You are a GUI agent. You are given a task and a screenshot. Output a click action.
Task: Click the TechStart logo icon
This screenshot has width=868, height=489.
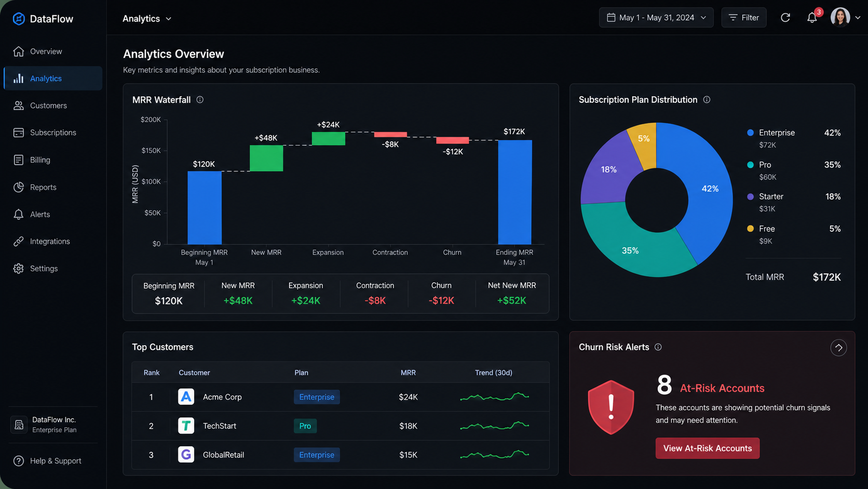pyautogui.click(x=186, y=426)
